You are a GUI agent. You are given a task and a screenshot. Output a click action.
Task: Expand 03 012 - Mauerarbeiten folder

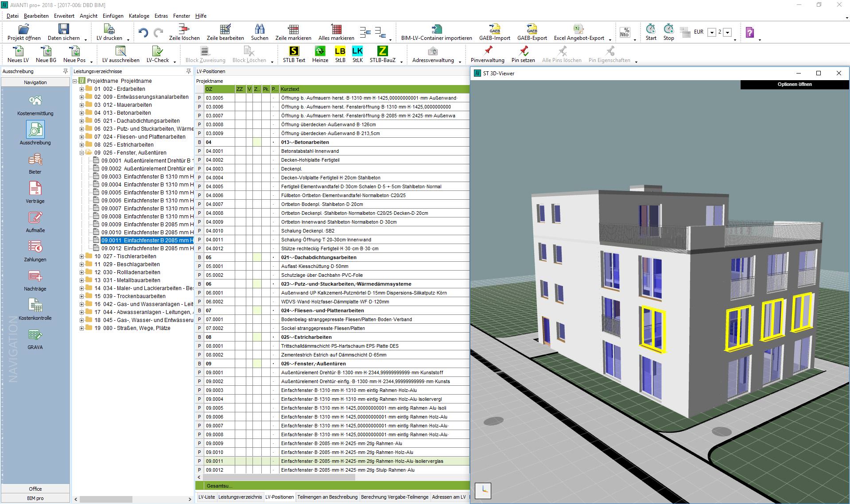(82, 105)
